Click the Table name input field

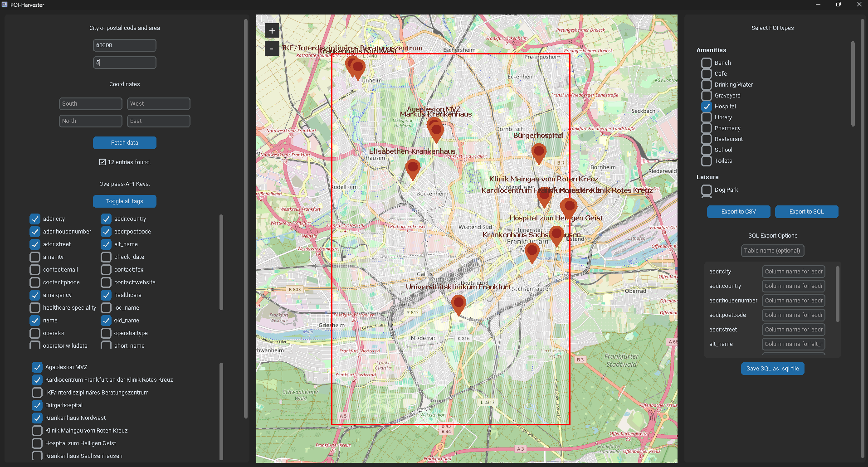(772, 251)
